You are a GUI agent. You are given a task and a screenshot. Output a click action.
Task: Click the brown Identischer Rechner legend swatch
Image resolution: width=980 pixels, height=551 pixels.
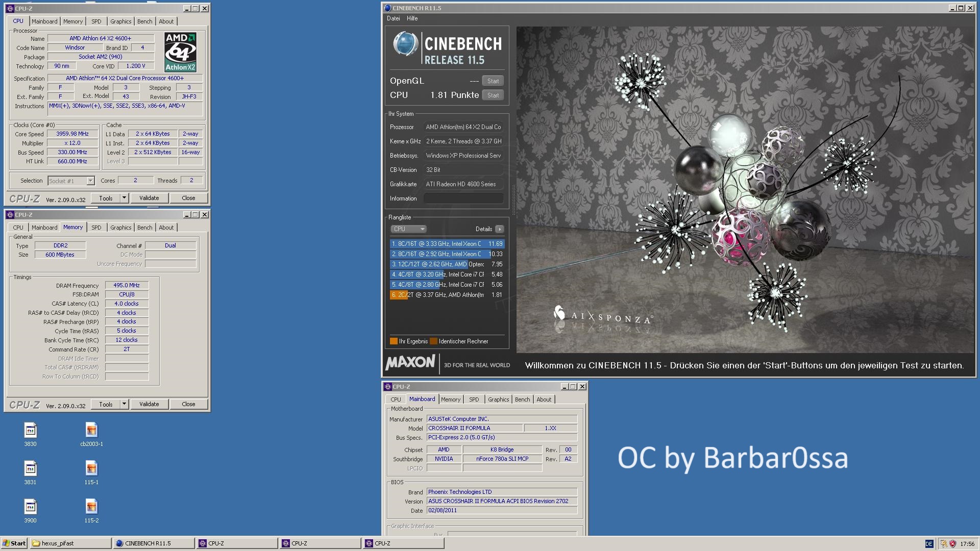(434, 342)
